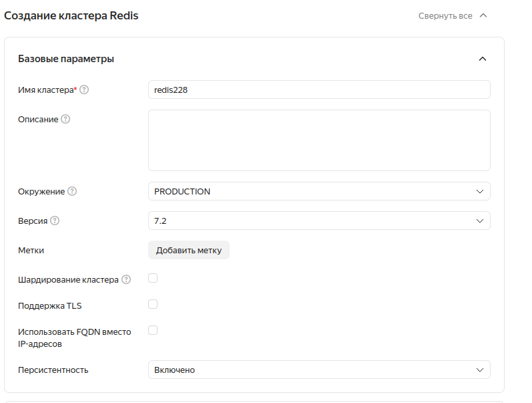Image resolution: width=532 pixels, height=403 pixels.
Task: Click the chevron icon beside Свернуть все
Action: point(483,15)
